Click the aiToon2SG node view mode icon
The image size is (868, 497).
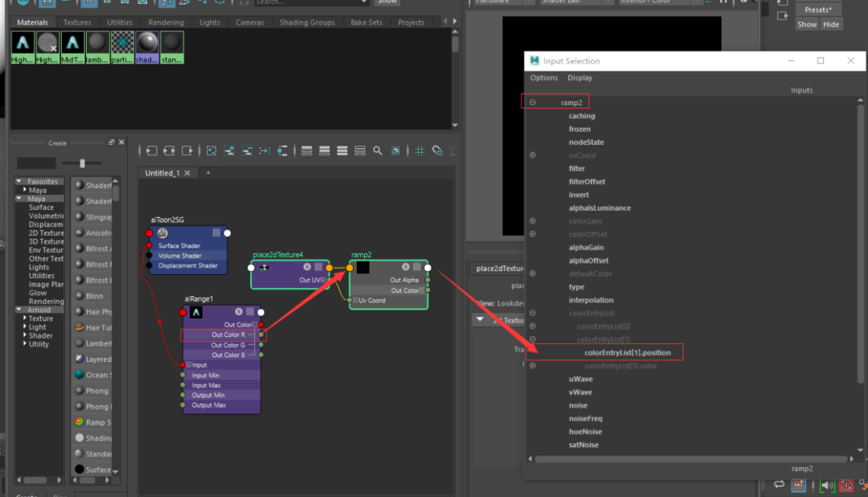pyautogui.click(x=216, y=232)
